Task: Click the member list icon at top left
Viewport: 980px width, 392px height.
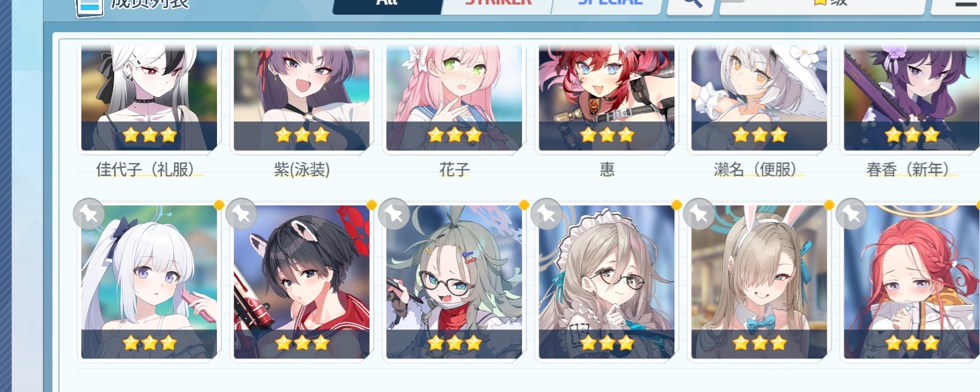Action: (89, 7)
